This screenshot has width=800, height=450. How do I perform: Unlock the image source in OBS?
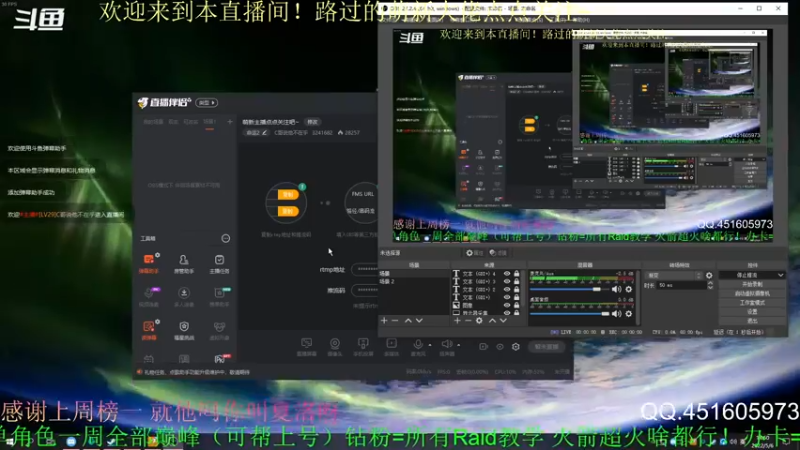pos(516,305)
